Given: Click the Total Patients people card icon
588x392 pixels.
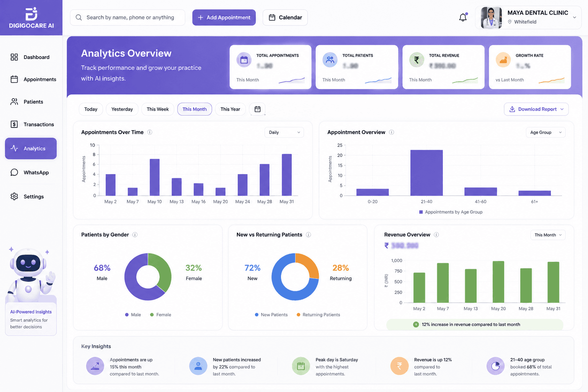Looking at the screenshot, I should pyautogui.click(x=330, y=60).
